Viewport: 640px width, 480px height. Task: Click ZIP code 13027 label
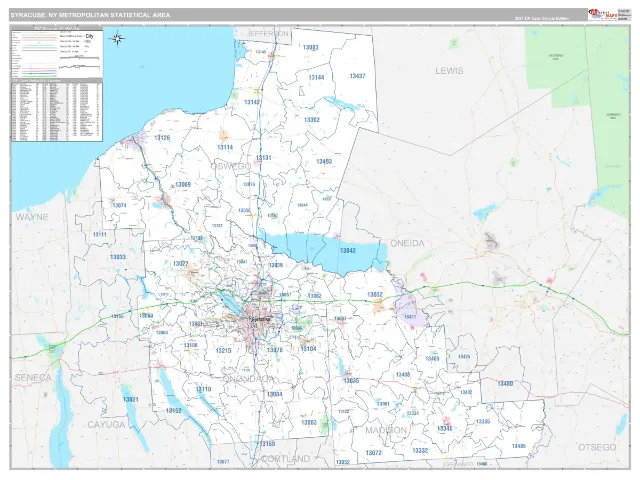(180, 264)
